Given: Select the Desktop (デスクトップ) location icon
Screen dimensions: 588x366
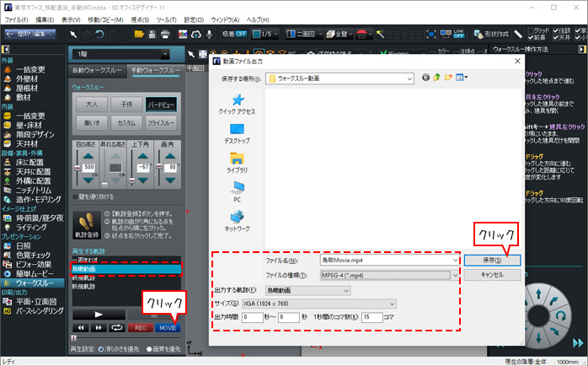Looking at the screenshot, I should [237, 133].
